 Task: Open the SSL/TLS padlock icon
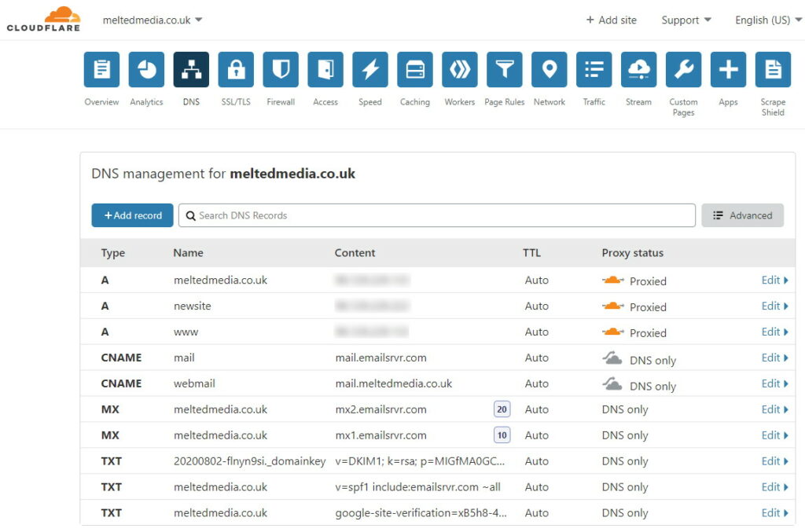click(x=236, y=69)
